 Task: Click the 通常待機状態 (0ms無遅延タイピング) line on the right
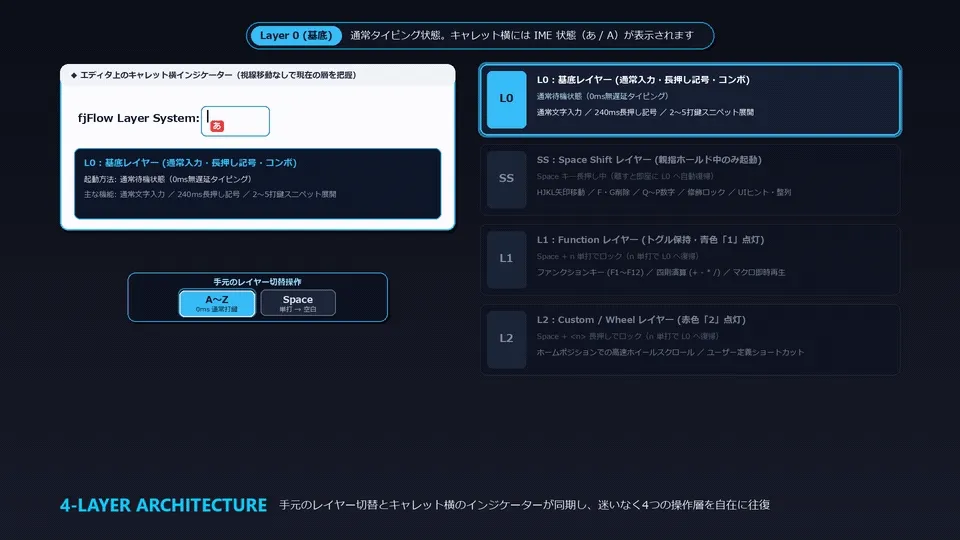(x=602, y=96)
